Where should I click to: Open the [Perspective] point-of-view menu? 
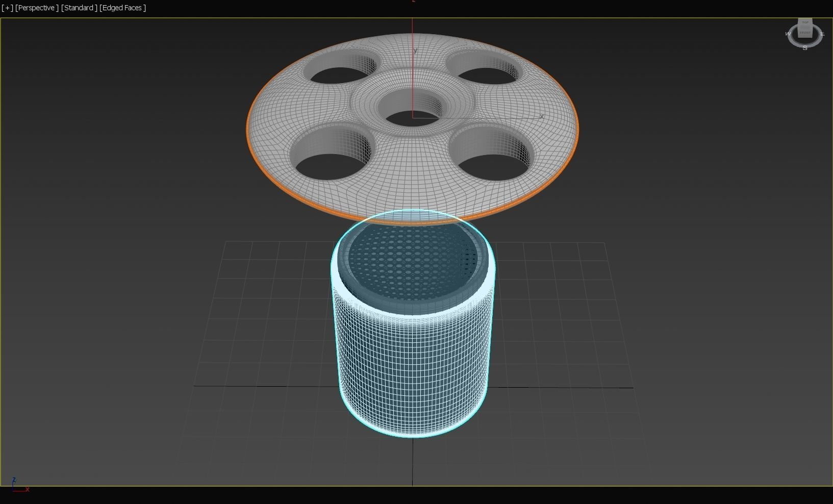[36, 8]
